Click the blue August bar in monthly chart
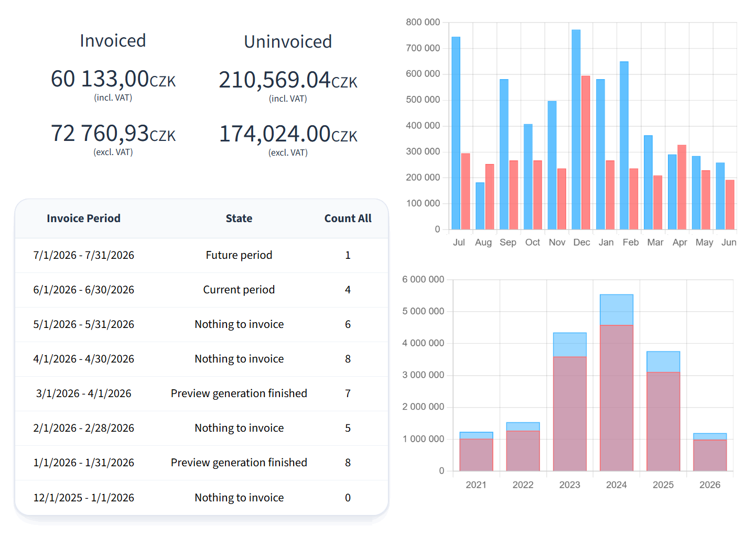756x537 pixels. point(480,206)
